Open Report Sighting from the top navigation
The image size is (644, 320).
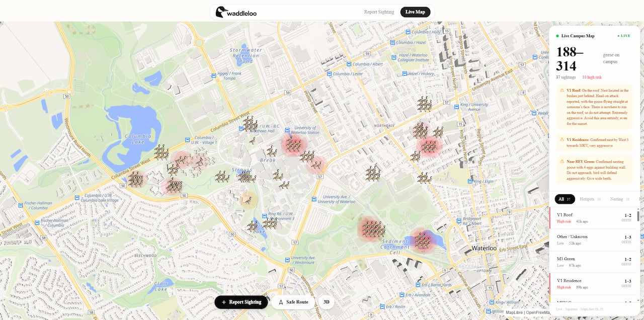[x=379, y=12]
